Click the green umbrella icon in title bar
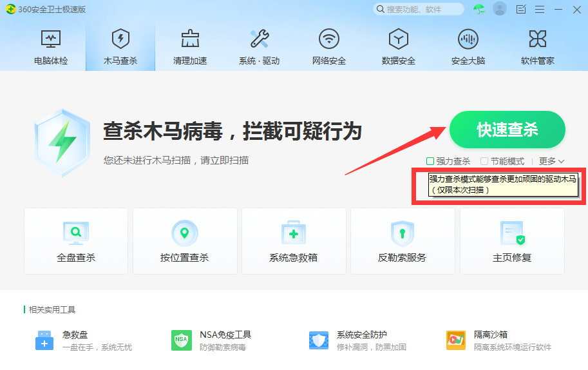 point(479,9)
